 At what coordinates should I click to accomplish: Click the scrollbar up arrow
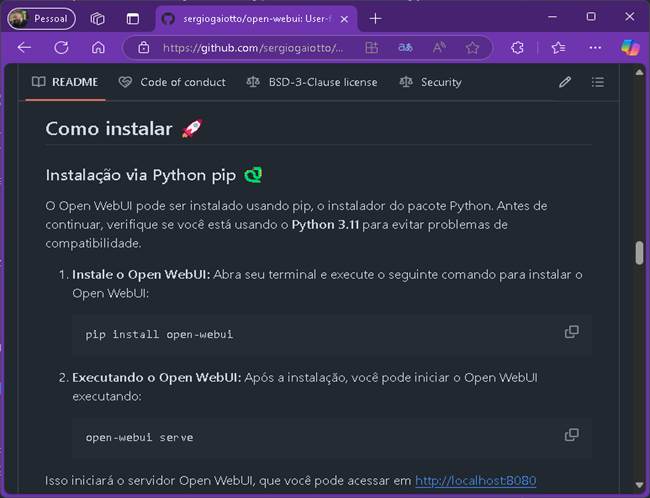tap(639, 73)
